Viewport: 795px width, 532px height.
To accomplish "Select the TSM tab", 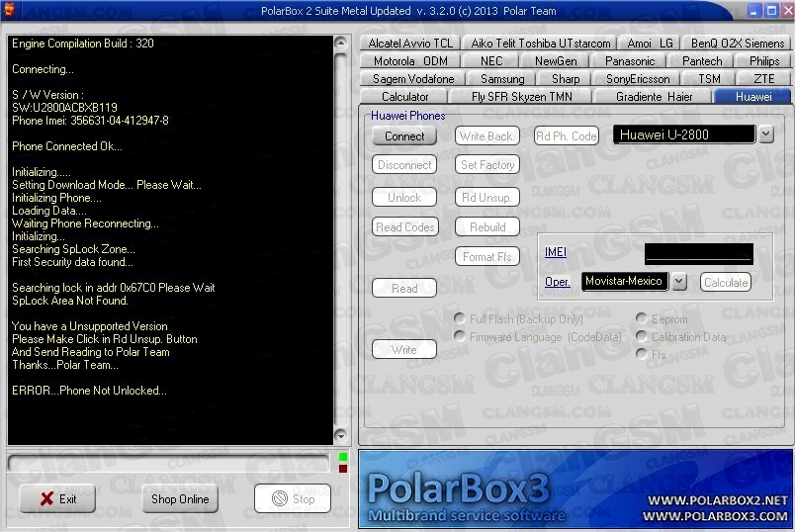I will coord(709,79).
